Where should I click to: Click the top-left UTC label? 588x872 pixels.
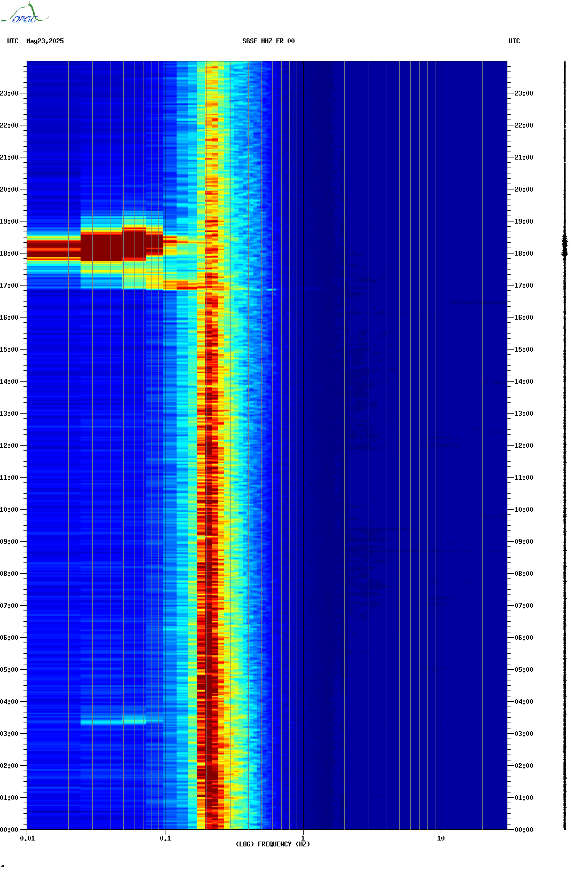coord(13,41)
